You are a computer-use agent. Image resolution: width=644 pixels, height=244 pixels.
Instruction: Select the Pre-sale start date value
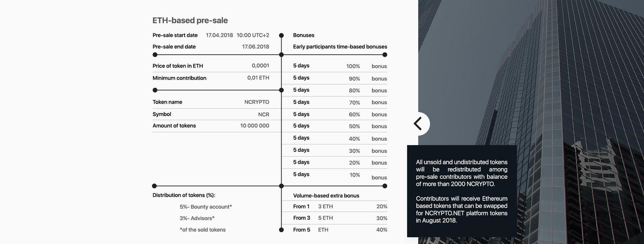[237, 35]
